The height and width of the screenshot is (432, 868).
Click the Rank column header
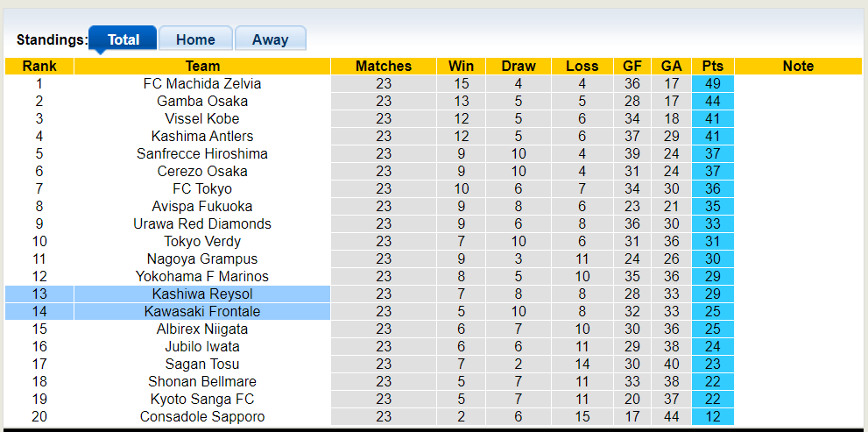pyautogui.click(x=39, y=67)
